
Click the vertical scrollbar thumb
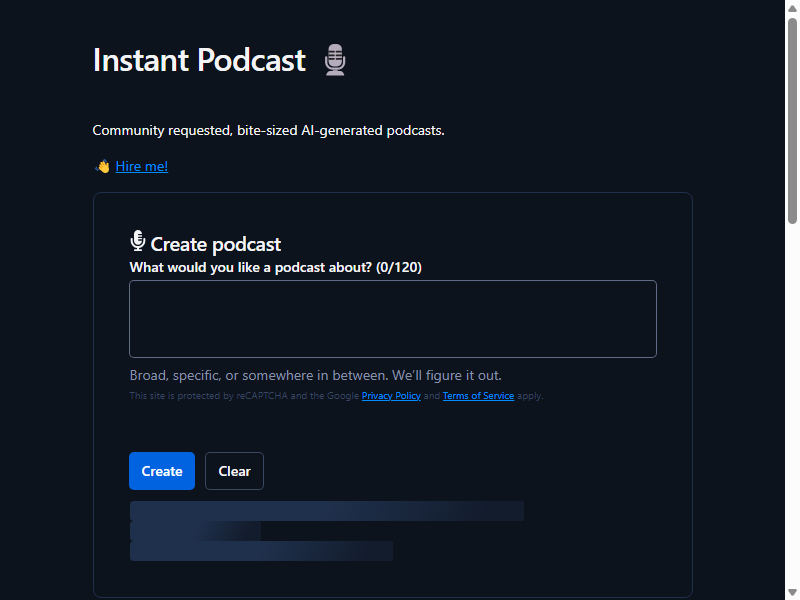tap(792, 121)
